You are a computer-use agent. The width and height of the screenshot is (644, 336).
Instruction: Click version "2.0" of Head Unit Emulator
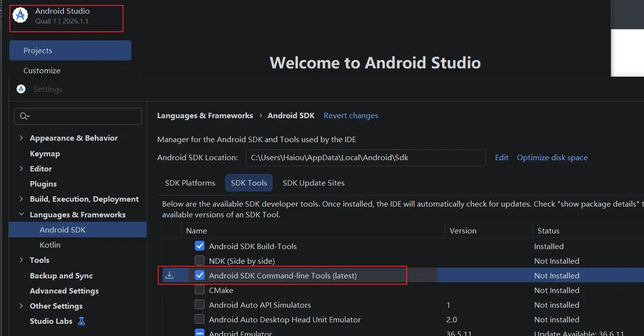pos(452,319)
